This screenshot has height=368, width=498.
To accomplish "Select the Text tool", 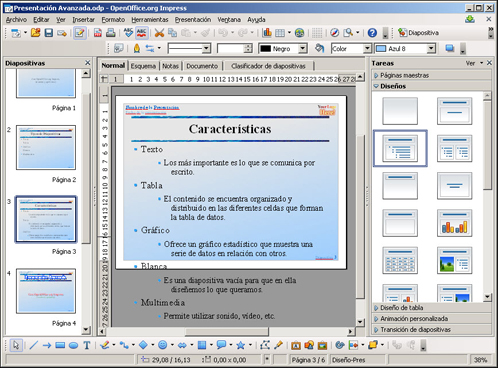I will [87, 345].
